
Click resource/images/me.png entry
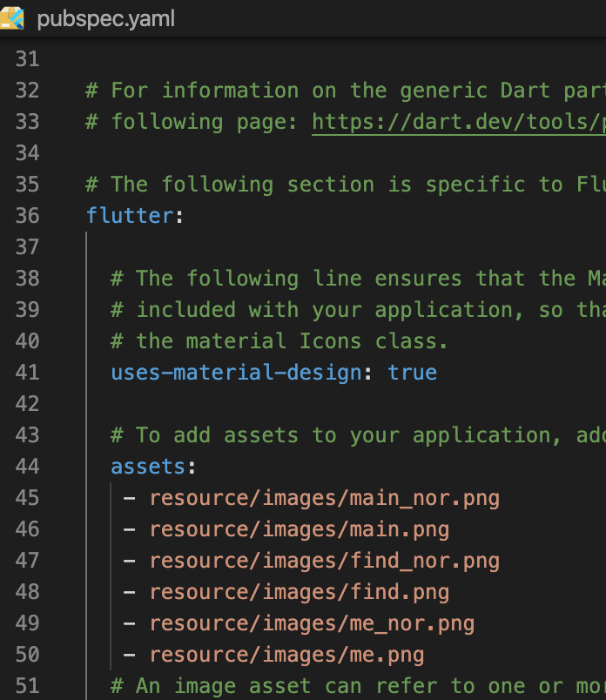[x=286, y=655]
